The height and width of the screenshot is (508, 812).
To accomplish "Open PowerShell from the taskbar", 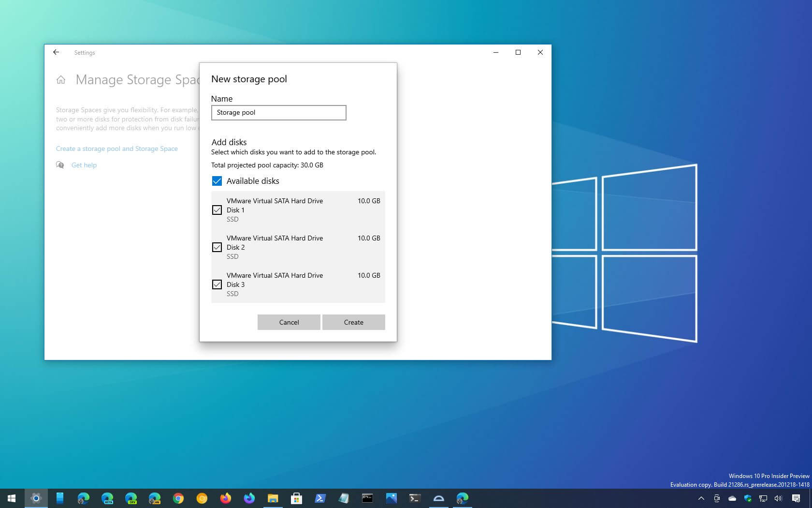I will tap(320, 498).
